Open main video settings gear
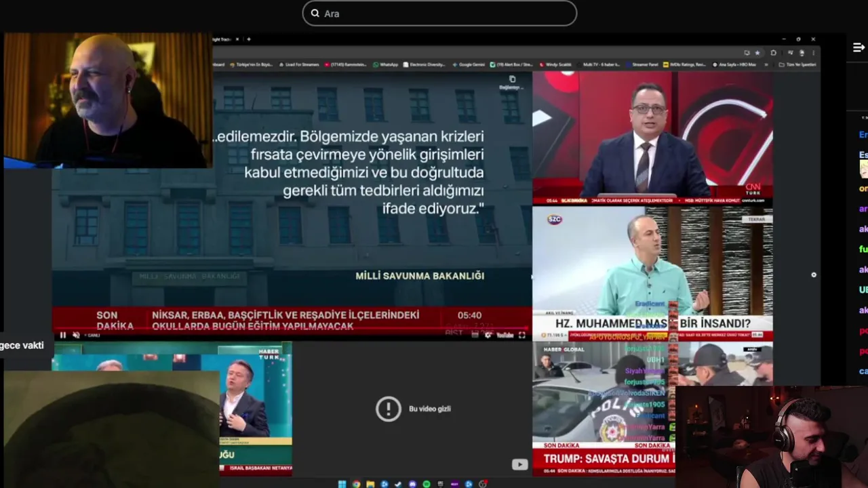Viewport: 868px width, 488px height. (x=488, y=335)
